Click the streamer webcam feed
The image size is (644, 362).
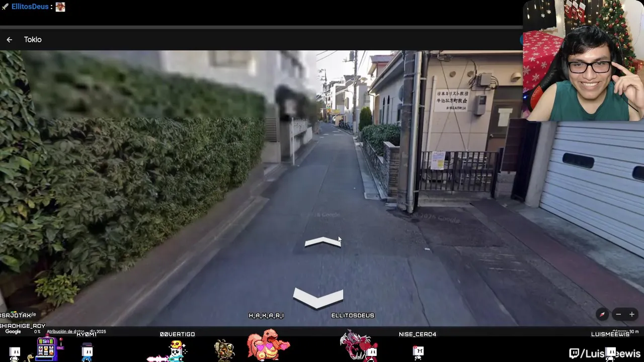(x=583, y=60)
